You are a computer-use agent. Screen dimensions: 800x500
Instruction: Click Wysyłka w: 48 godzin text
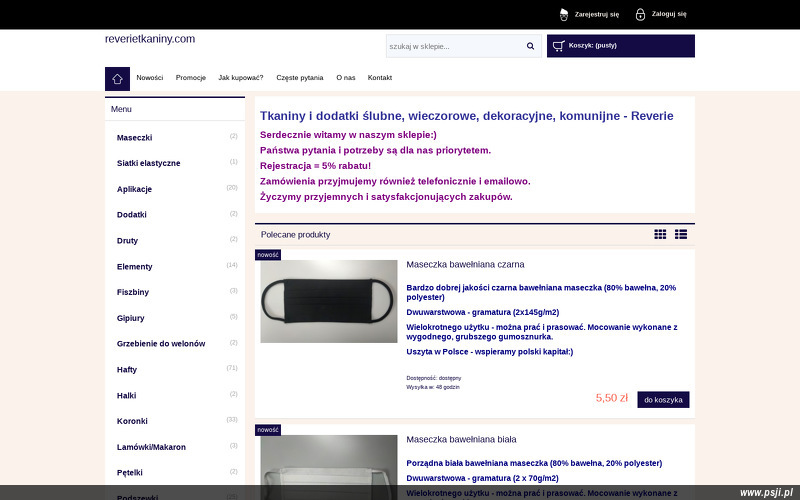[x=433, y=387]
